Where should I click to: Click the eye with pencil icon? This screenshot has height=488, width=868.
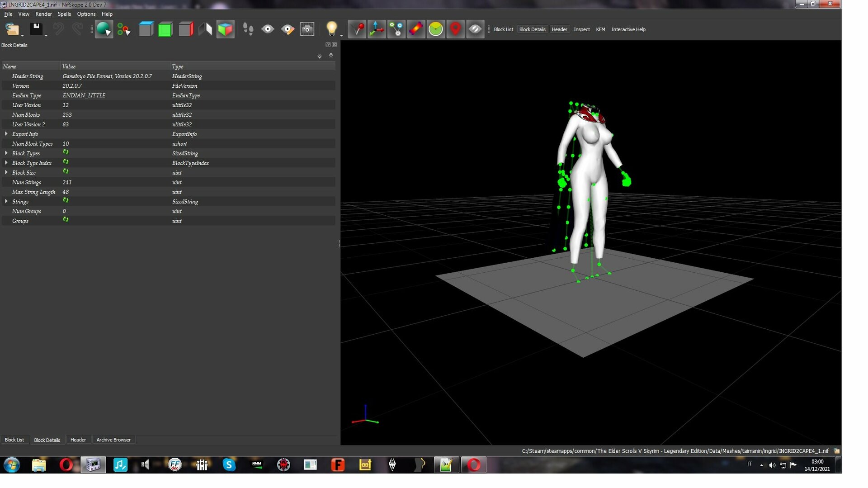[x=288, y=29]
